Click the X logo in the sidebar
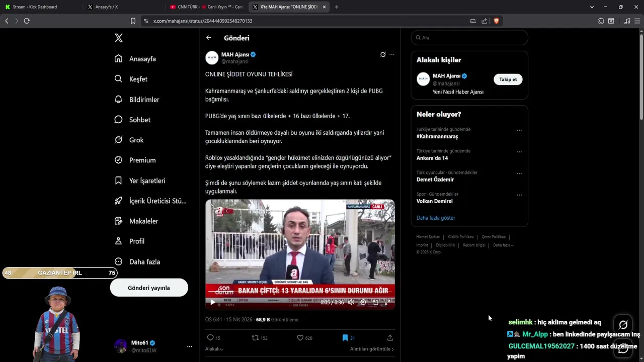The height and width of the screenshot is (362, 644). 118,38
